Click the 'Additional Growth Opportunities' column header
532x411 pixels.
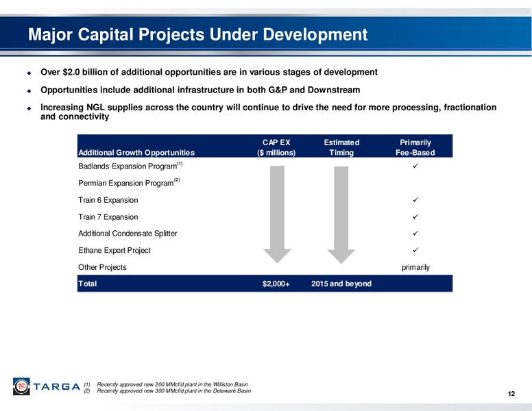[136, 153]
